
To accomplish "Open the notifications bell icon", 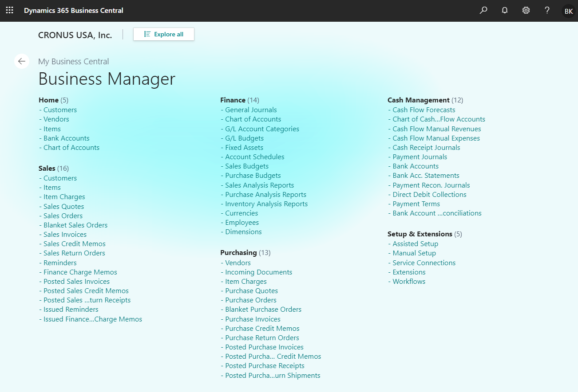I will [505, 10].
